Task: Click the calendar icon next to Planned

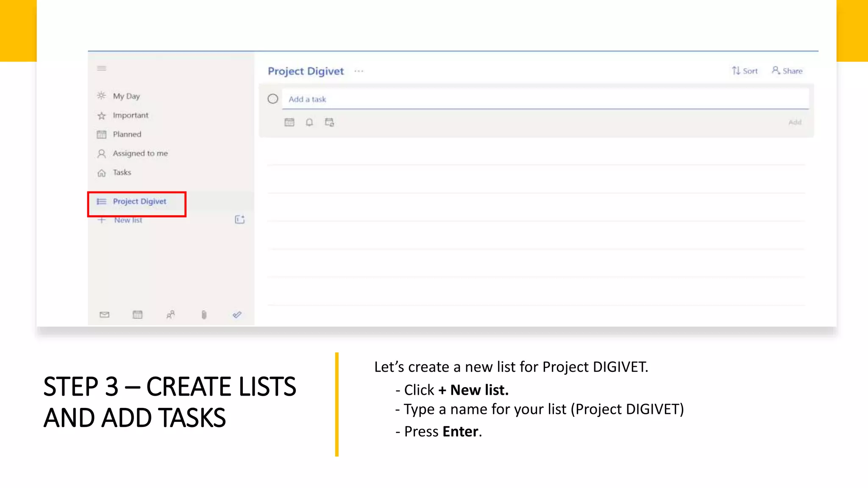Action: (101, 135)
